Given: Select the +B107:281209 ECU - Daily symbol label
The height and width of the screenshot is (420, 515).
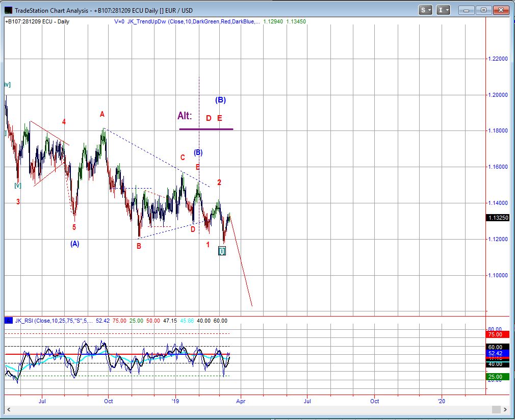Looking at the screenshot, I should [x=37, y=22].
